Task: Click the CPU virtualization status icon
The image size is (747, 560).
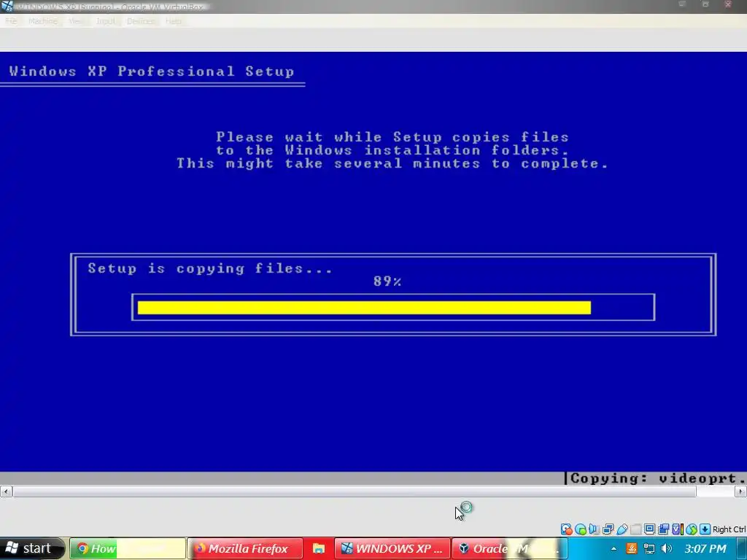Action: click(678, 529)
